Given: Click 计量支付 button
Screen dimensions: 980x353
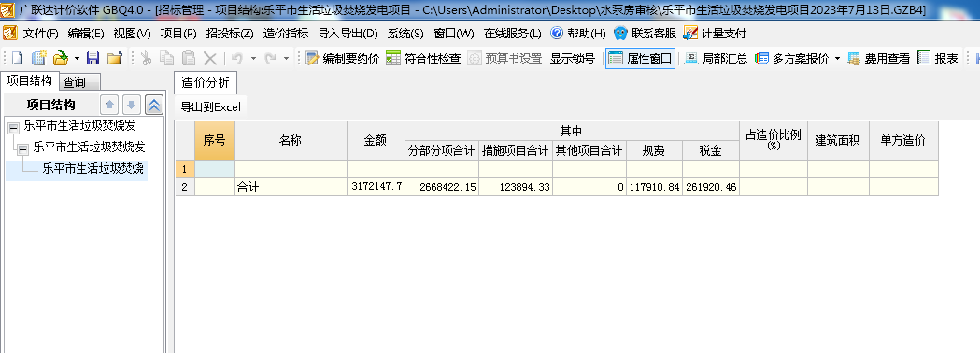Looking at the screenshot, I should pos(715,34).
